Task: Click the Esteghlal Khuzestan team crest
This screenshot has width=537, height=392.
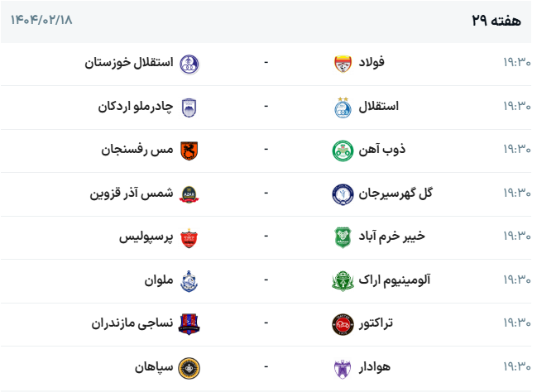Action: point(190,64)
